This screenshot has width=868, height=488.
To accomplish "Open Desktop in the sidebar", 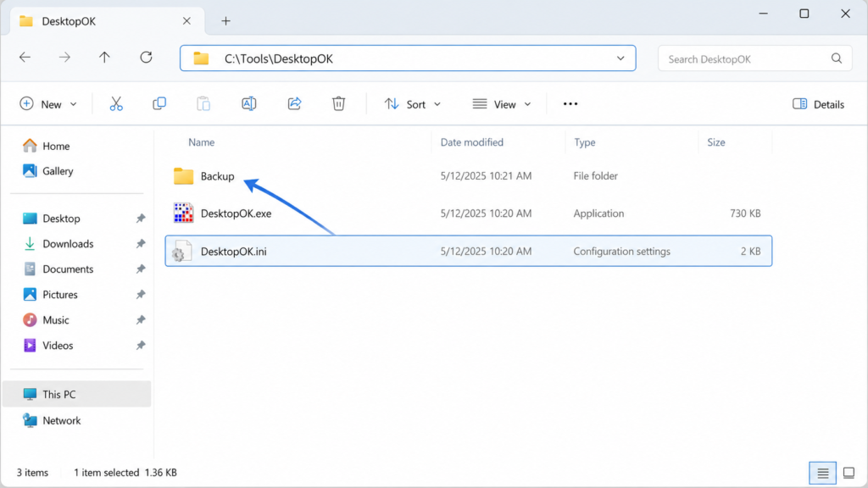I will 52,219.
